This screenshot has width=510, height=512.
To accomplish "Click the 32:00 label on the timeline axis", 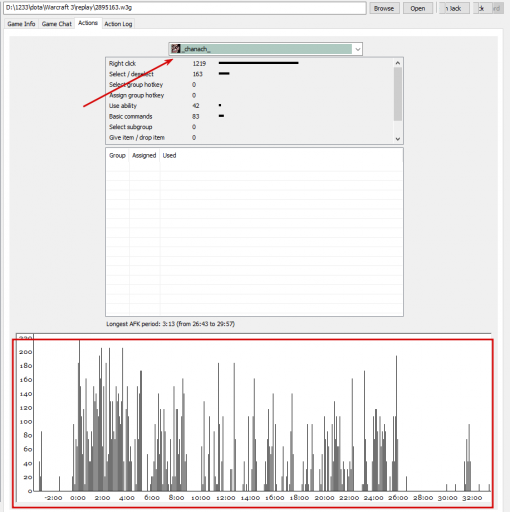I will [472, 498].
